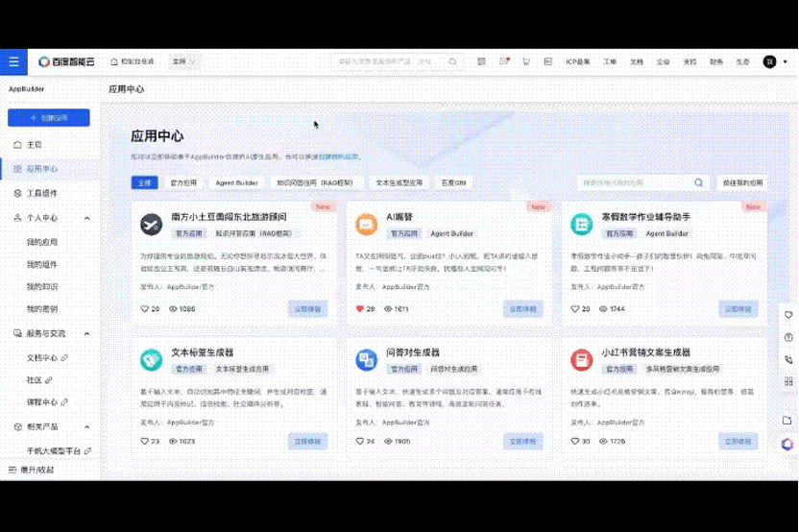Click the header search magnifier icon
Viewport: 799px width, 532px height.
(x=453, y=61)
